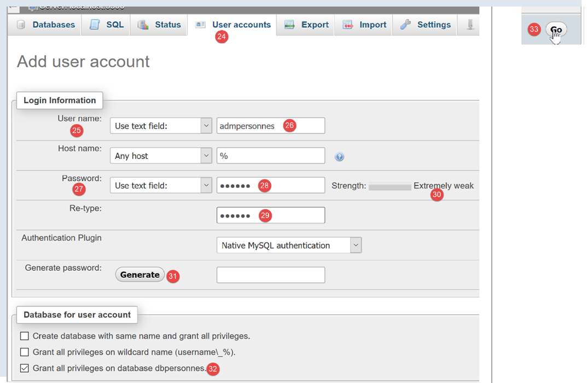Click the Import tab icon
Screen dimensions: 588x383
348,25
